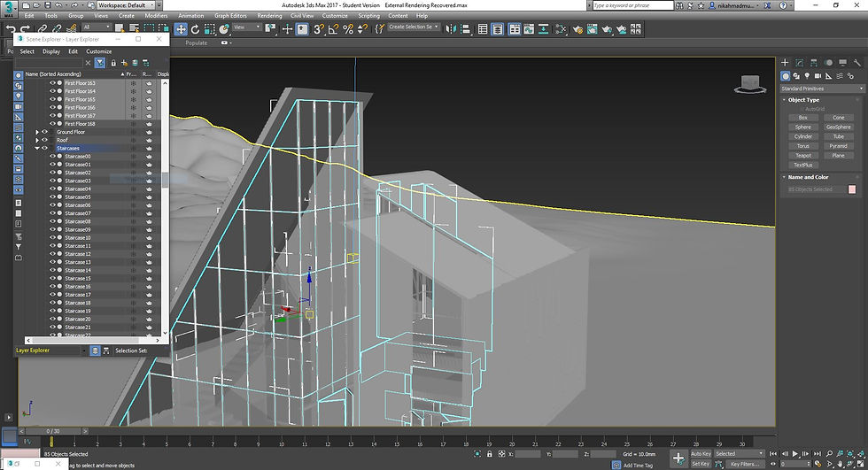Click the Key Filters button
This screenshot has height=470, width=868.
point(745,464)
